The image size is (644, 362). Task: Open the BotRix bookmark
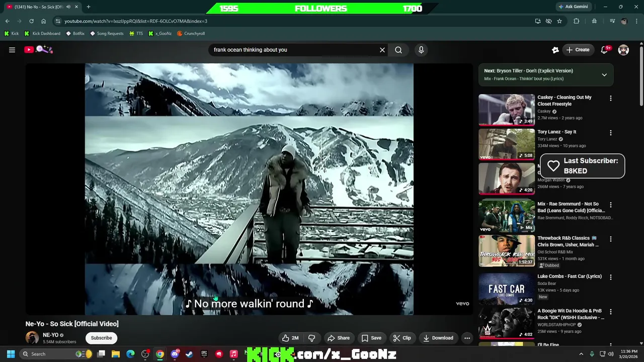75,33
